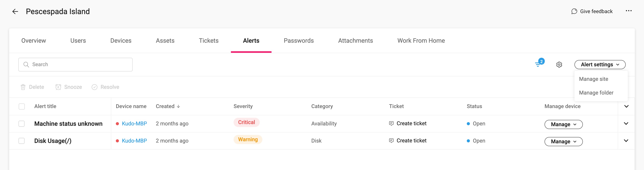This screenshot has height=170, width=644.
Task: Click Create ticket for Machine status unknown
Action: [x=411, y=123]
